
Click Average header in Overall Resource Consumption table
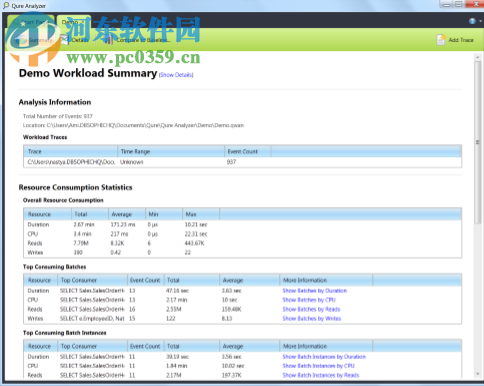pos(127,214)
